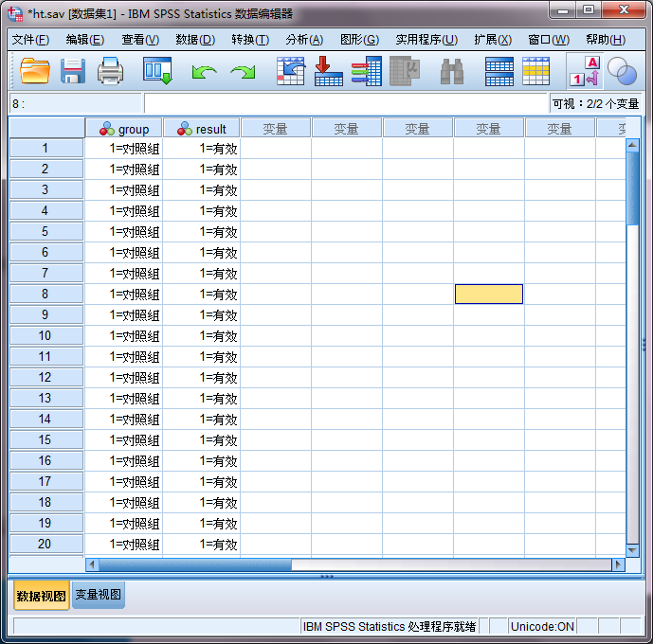This screenshot has height=644, width=653.
Task: Click group cell in row 3
Action: tap(124, 190)
